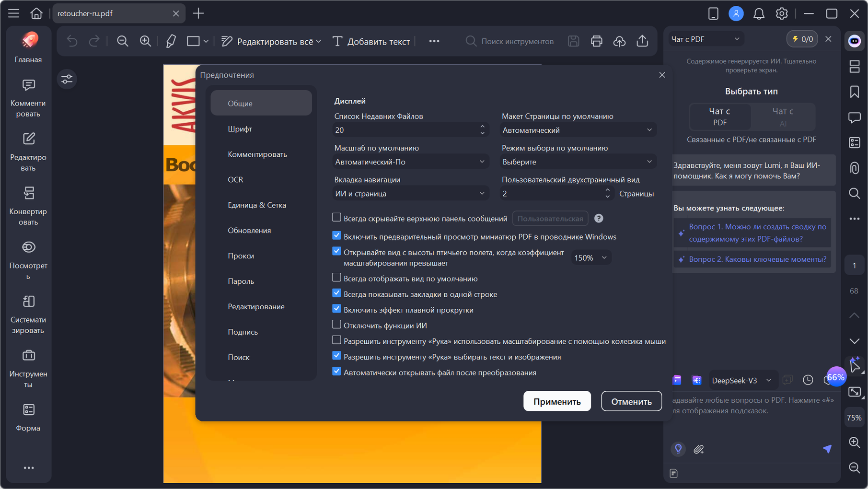Screen dimensions: 868x489
Task: Click the print icon in toolbar
Action: tap(596, 41)
